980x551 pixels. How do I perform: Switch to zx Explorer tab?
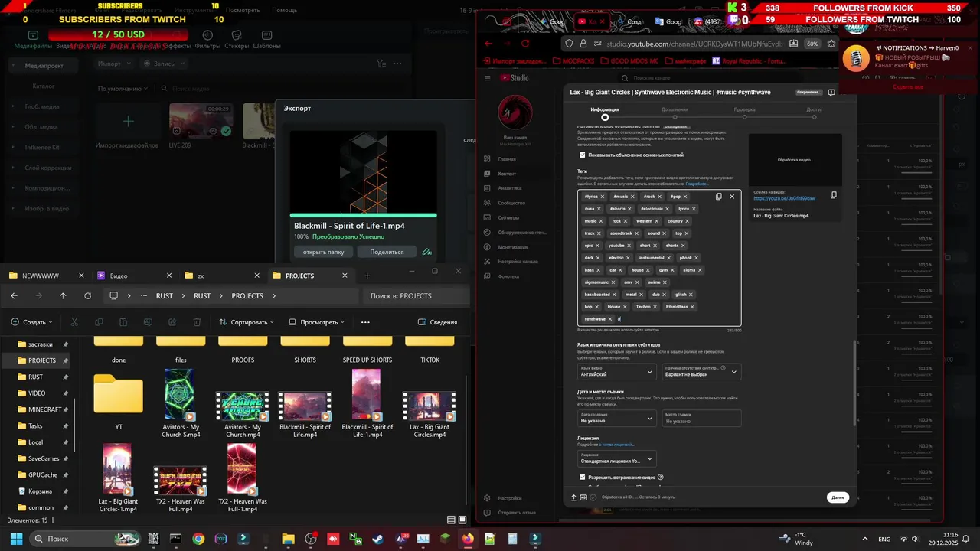tap(221, 275)
